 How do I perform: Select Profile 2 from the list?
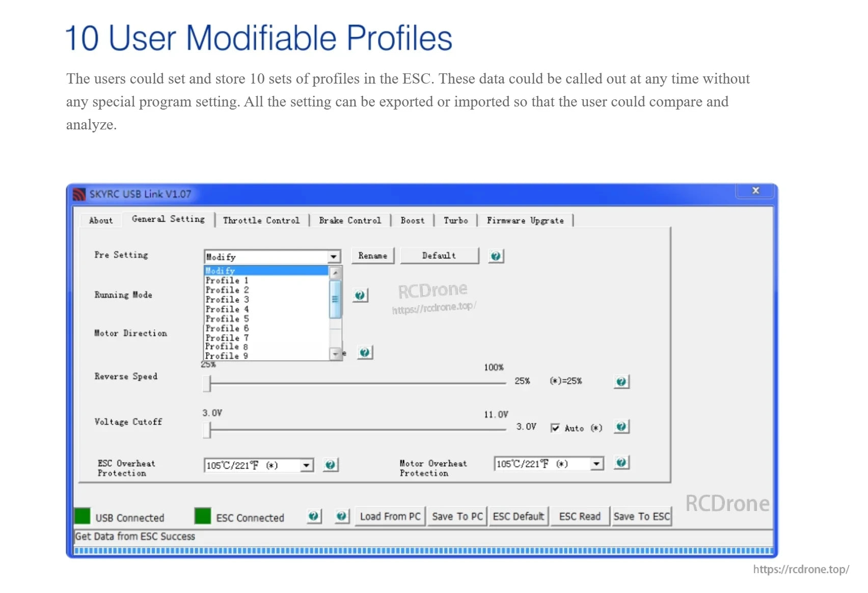(266, 290)
